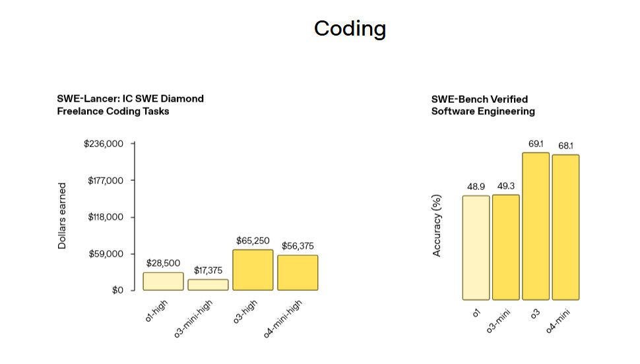Click the 48.9 accuracy value label
This screenshot has width=640, height=364.
(476, 187)
